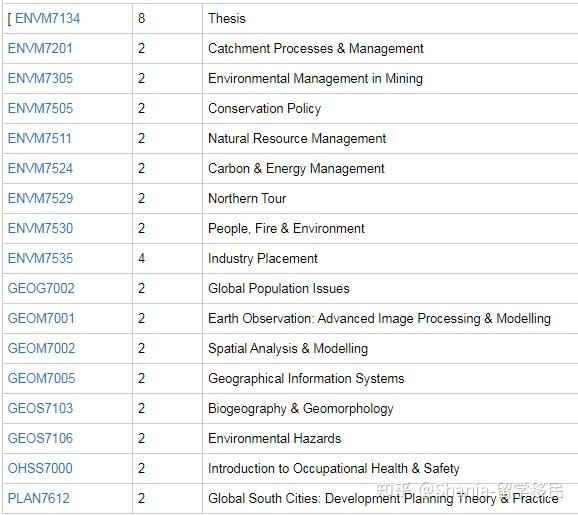Open the ENVM7201 course link

[x=40, y=48]
